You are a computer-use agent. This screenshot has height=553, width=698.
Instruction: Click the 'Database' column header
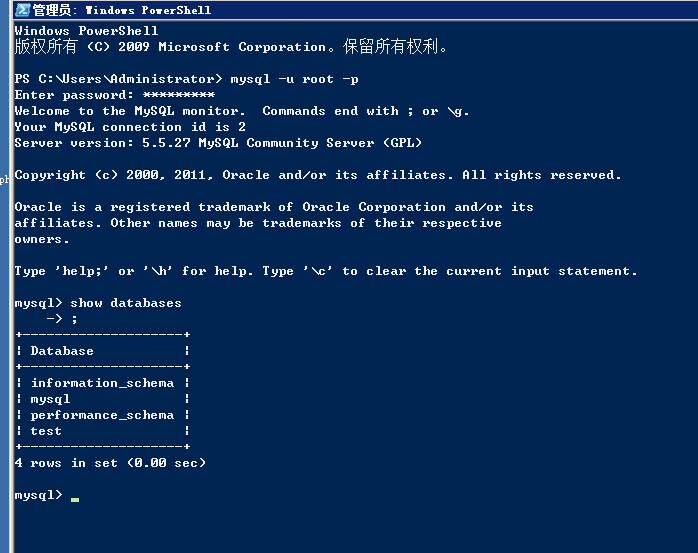[62, 351]
